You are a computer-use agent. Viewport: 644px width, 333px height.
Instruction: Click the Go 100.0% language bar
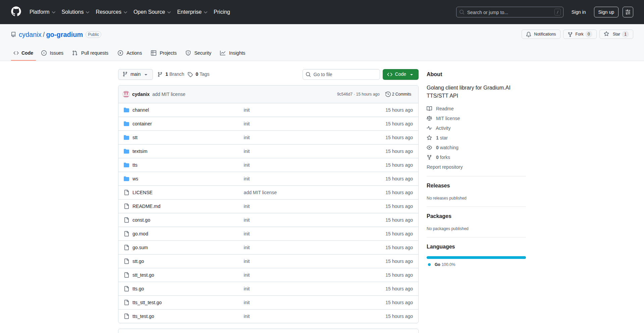(476, 257)
